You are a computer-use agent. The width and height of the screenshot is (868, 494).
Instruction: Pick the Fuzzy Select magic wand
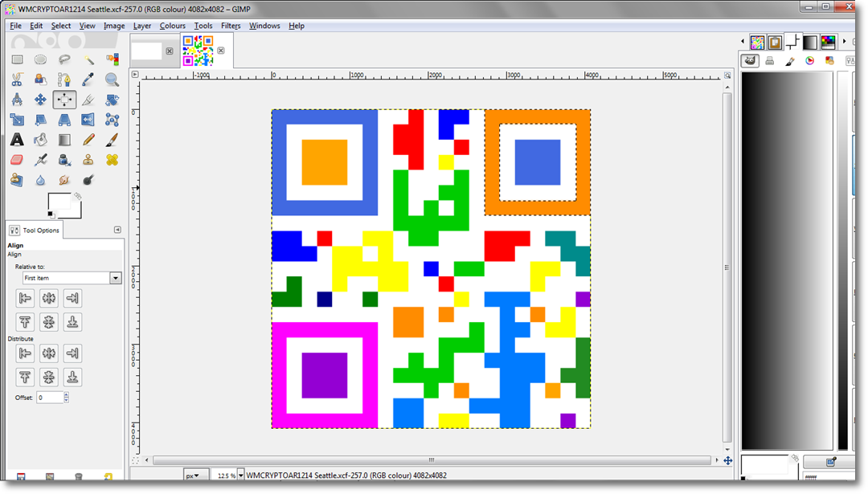pos(88,59)
